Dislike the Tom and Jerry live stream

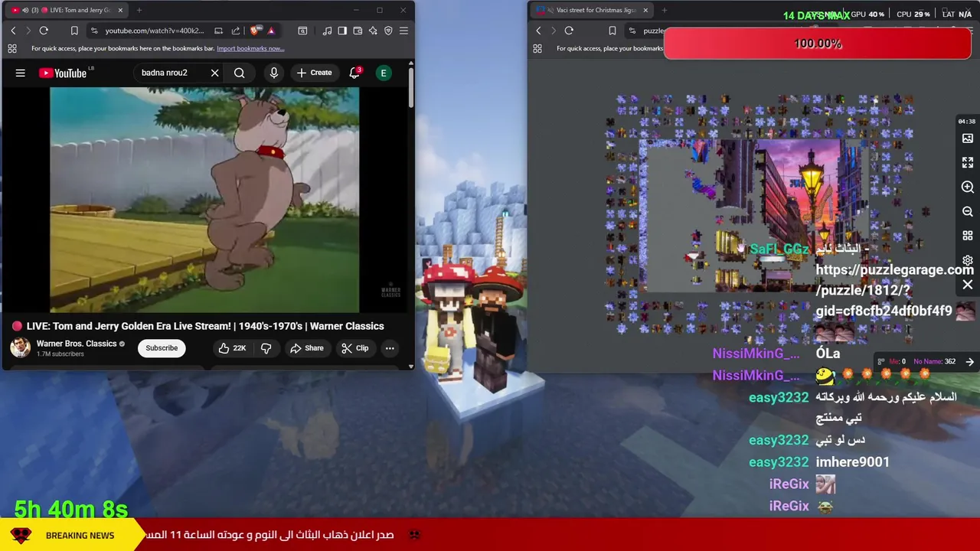(x=266, y=348)
